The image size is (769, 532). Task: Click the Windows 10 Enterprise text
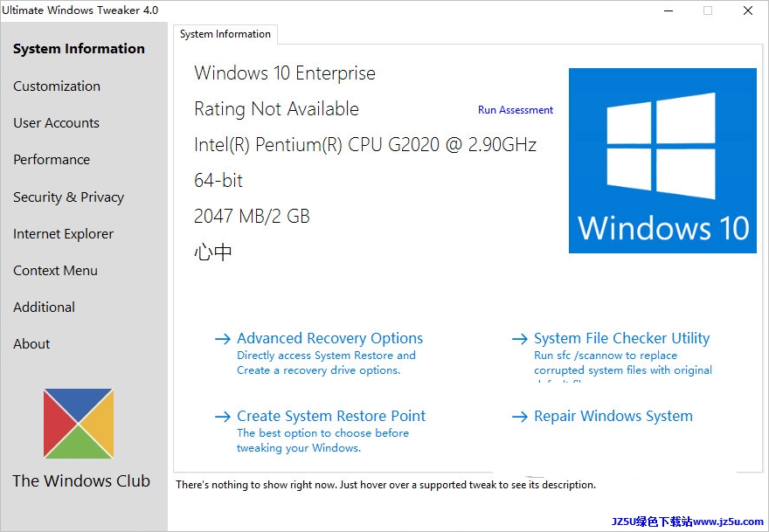click(x=285, y=73)
